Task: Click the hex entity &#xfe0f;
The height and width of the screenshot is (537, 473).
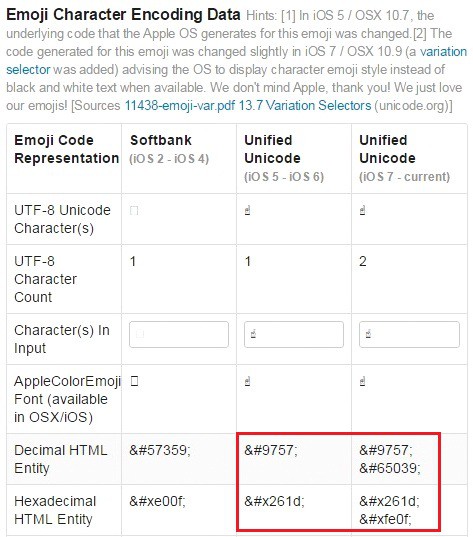Action: point(385,519)
